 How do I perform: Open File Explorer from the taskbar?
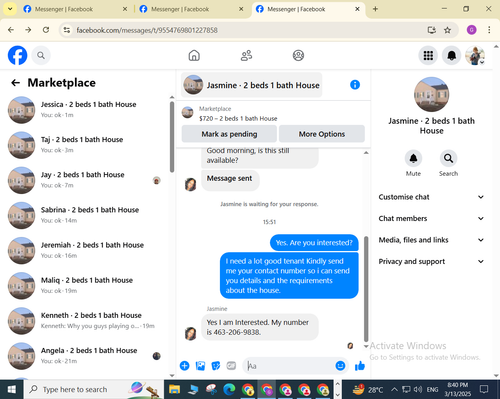(174, 389)
